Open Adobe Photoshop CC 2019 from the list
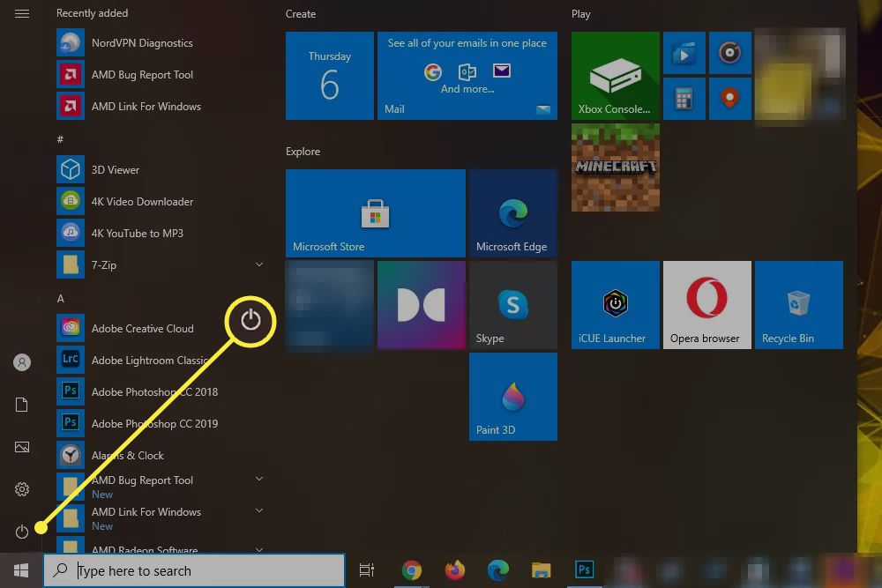Screen dimensions: 882x588 tap(154, 423)
